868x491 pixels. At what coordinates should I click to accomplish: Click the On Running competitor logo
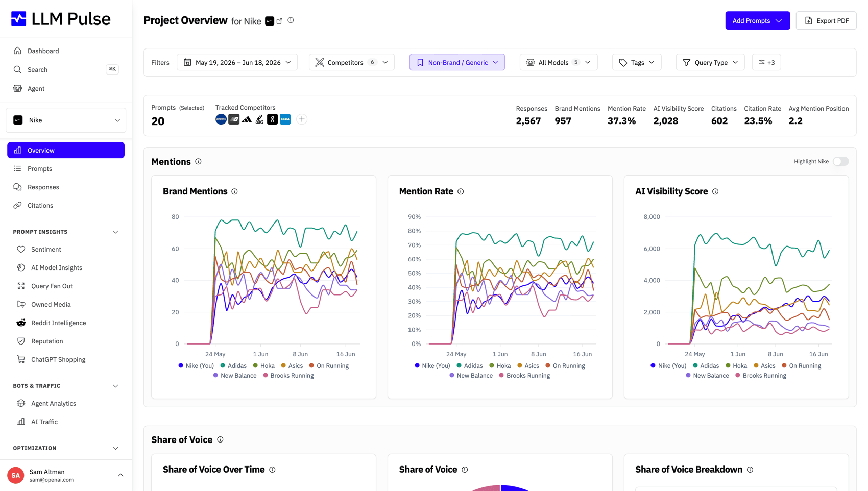[x=272, y=119]
